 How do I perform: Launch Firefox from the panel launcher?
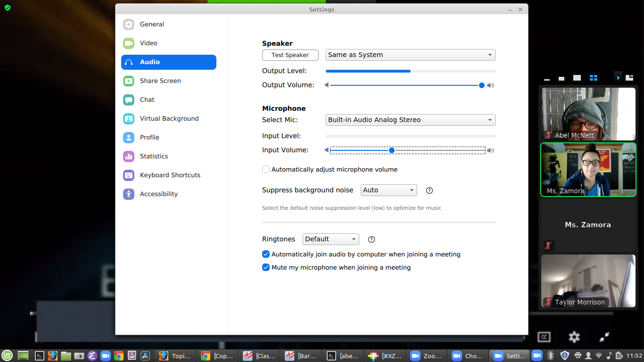53,356
